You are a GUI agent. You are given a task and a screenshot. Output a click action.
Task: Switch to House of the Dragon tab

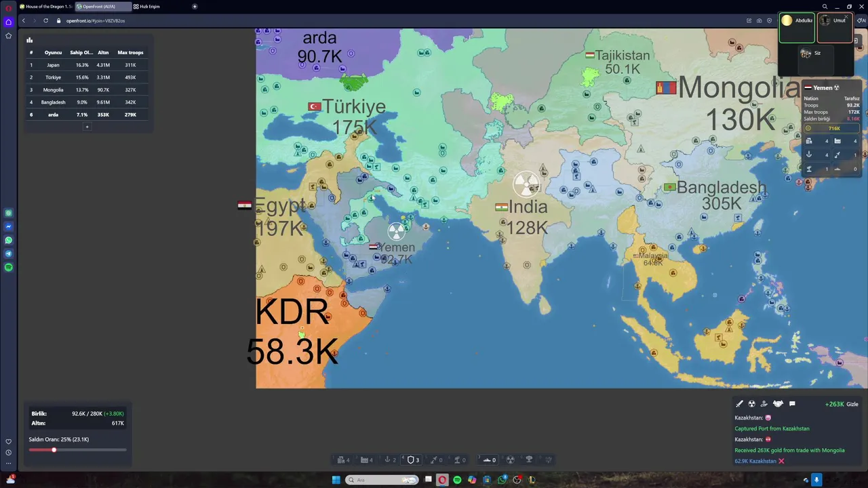click(46, 6)
